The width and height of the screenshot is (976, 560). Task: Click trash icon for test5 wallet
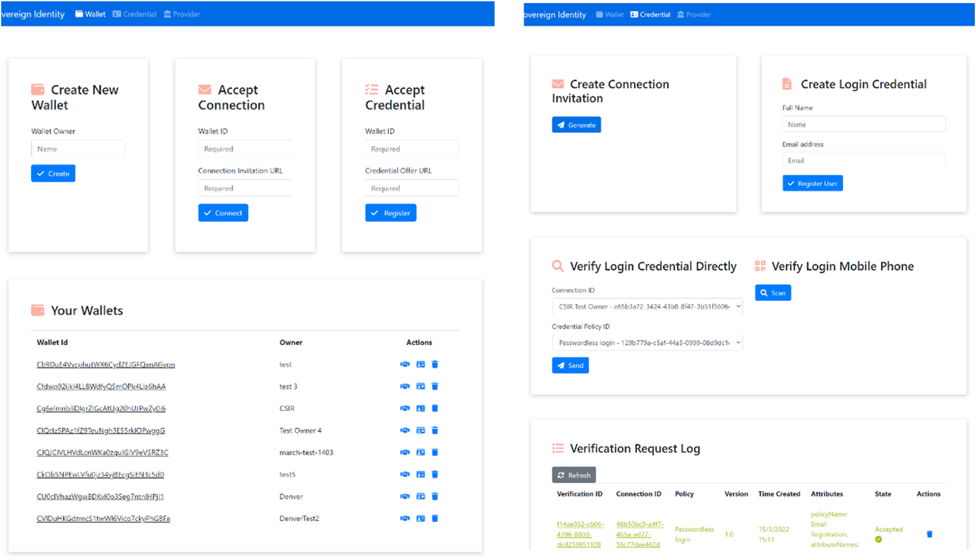[x=435, y=474]
